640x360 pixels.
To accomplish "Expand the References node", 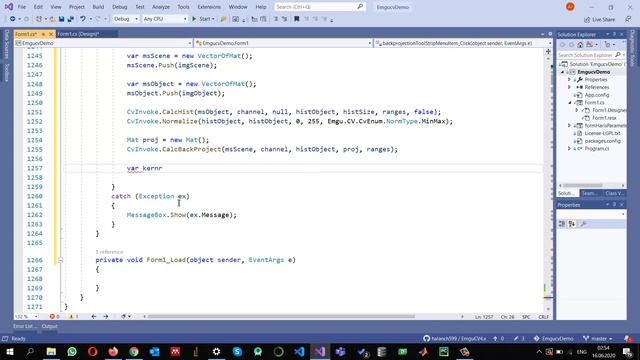I will click(x=569, y=87).
